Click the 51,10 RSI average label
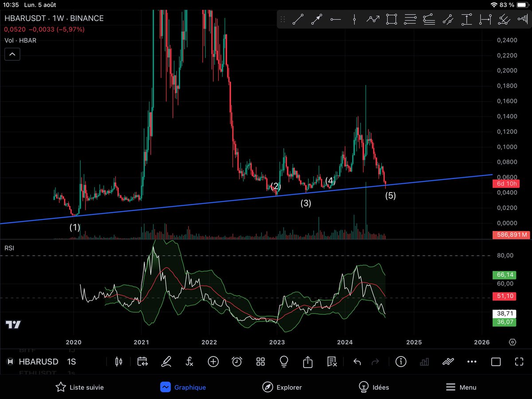The height and width of the screenshot is (399, 532). tap(505, 295)
